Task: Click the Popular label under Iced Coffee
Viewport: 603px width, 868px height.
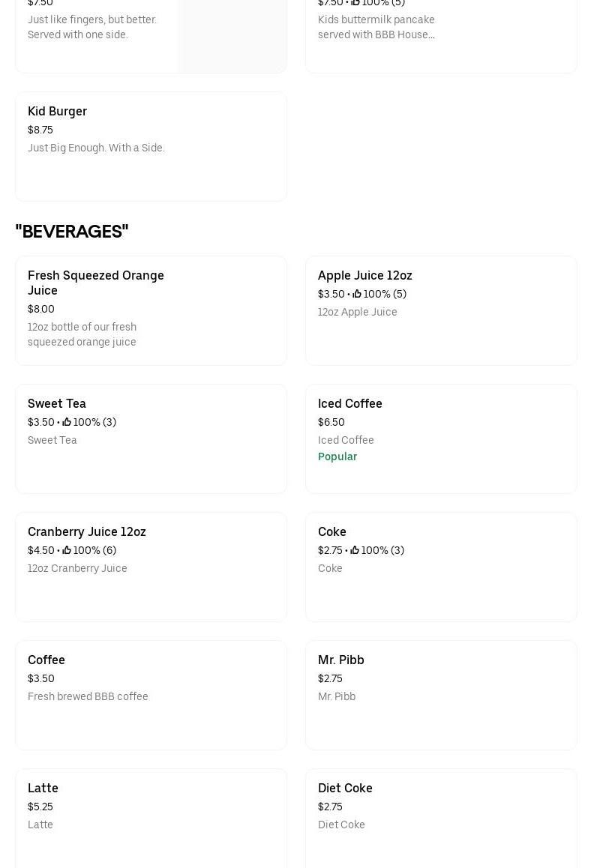Action: pyautogui.click(x=337, y=456)
